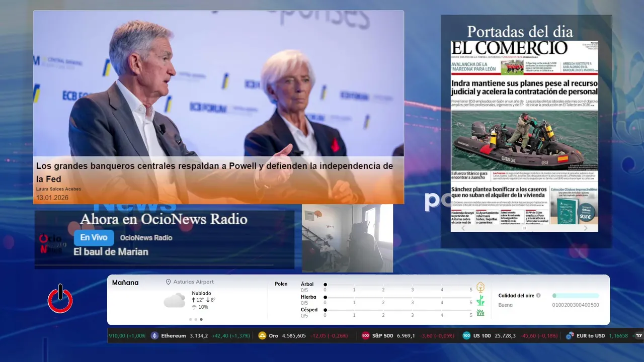The image size is (644, 362).
Task: Click 'Ahora en OcioNews Radio' heading
Action: point(164,219)
